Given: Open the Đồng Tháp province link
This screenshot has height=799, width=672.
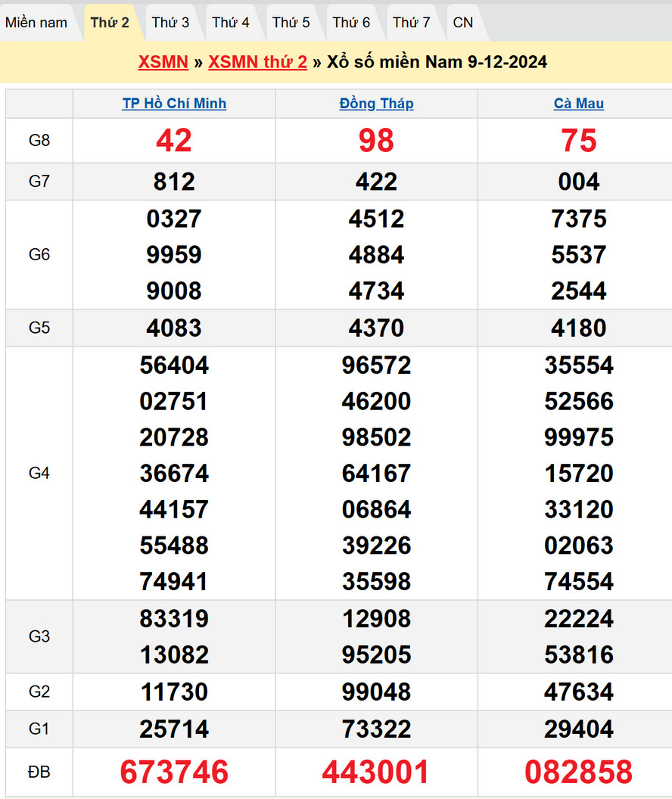Looking at the screenshot, I should pos(376,104).
